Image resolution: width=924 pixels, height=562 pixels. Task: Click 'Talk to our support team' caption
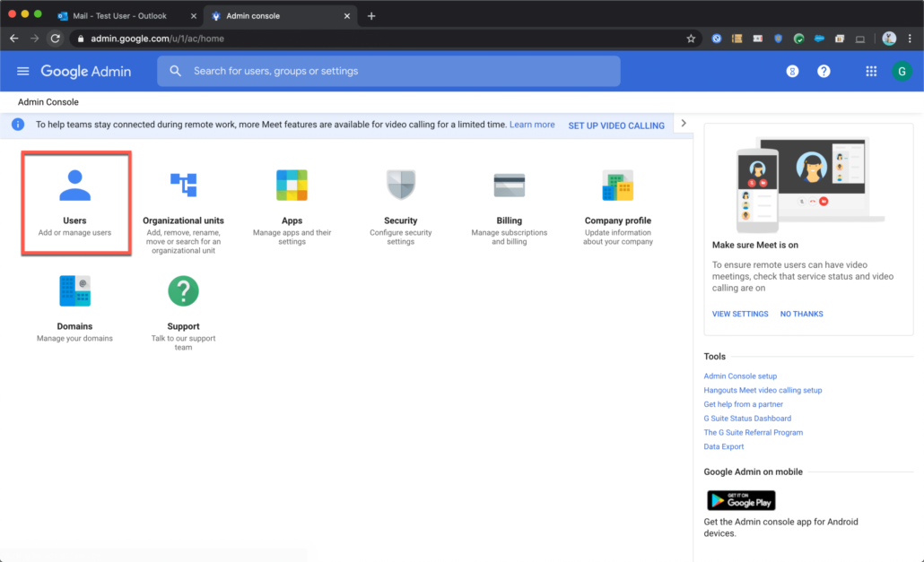click(183, 343)
